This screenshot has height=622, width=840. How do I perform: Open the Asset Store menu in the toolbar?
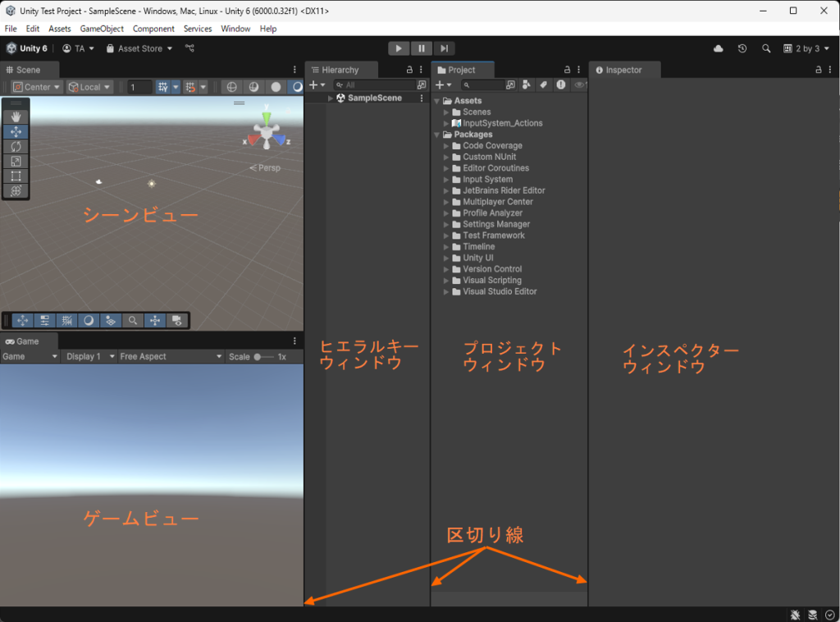[138, 48]
